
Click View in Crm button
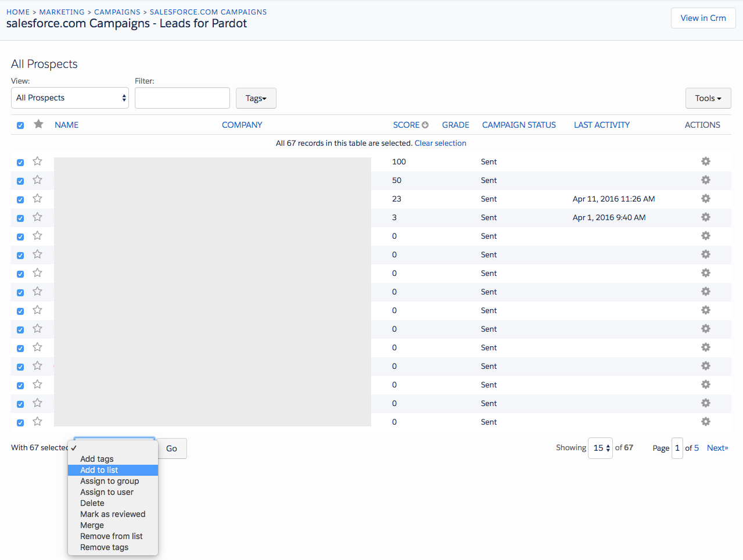click(x=703, y=18)
